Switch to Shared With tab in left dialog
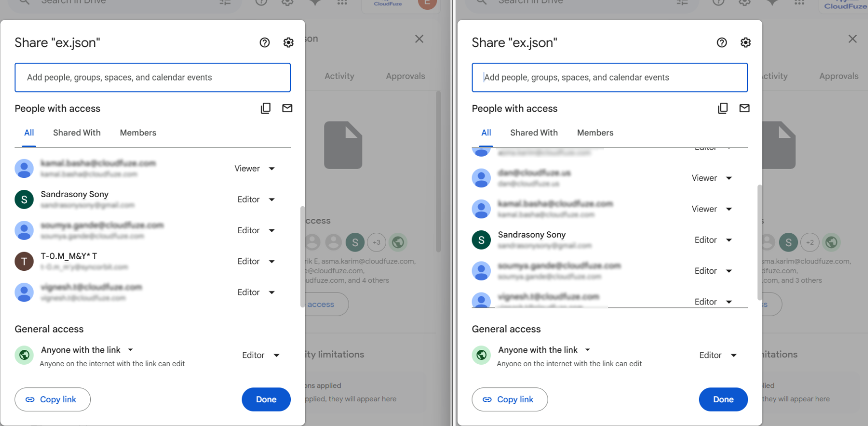 pos(77,133)
